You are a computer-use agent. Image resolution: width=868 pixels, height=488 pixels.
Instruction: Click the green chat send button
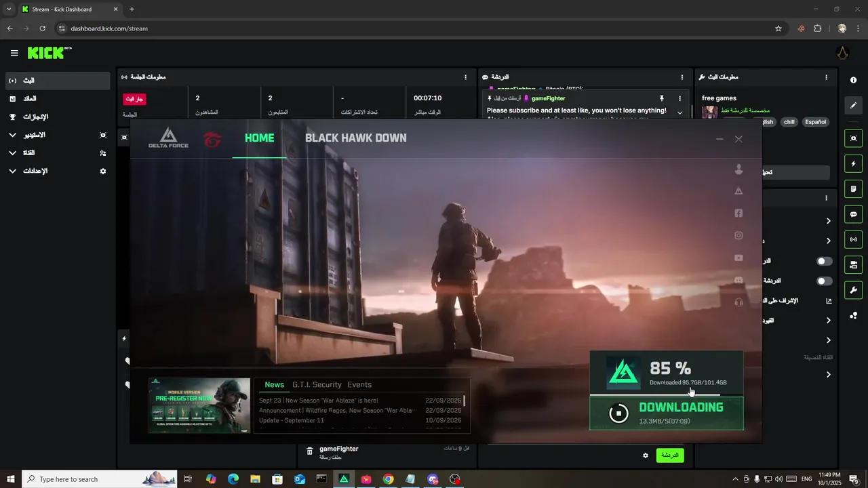point(669,455)
